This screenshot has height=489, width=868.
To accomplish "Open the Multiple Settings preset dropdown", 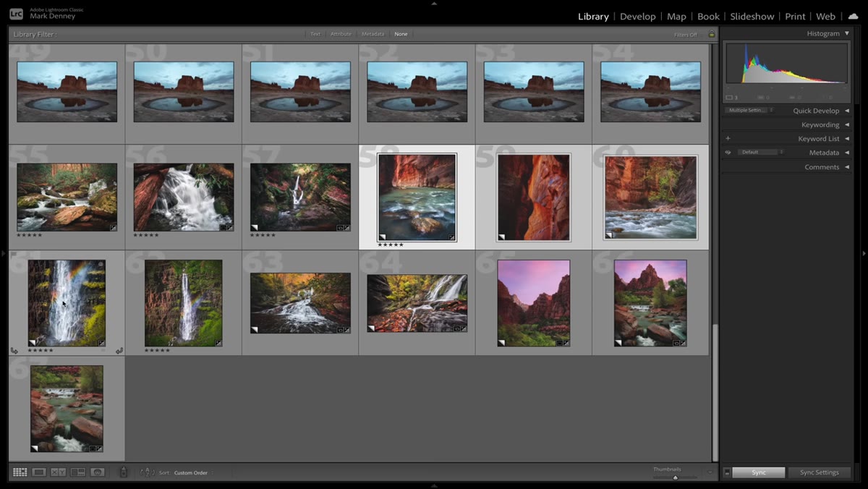I will click(750, 110).
